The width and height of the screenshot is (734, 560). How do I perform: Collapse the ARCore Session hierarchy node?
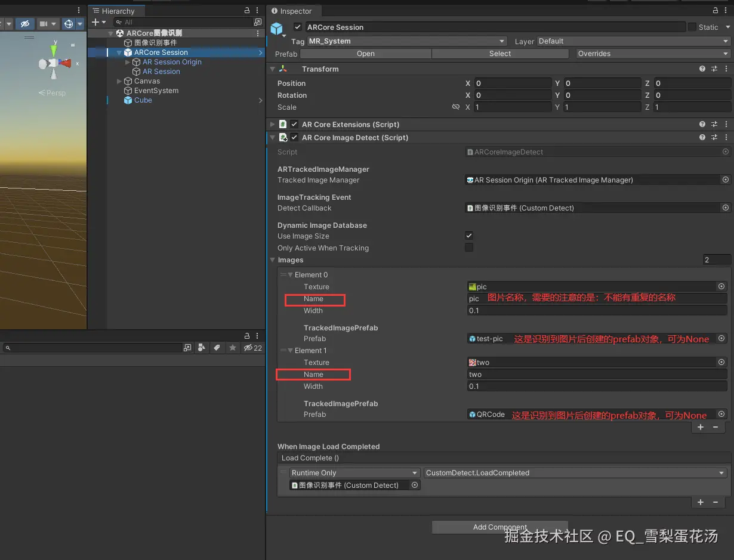[119, 52]
